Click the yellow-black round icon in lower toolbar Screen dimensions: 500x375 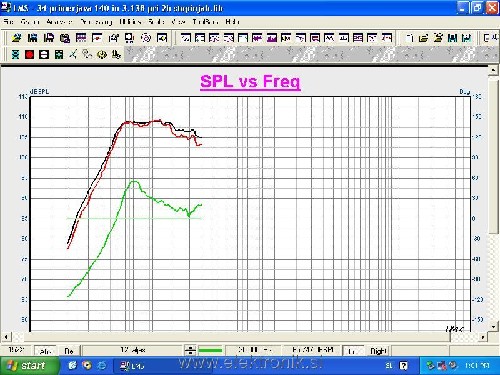tap(102, 54)
